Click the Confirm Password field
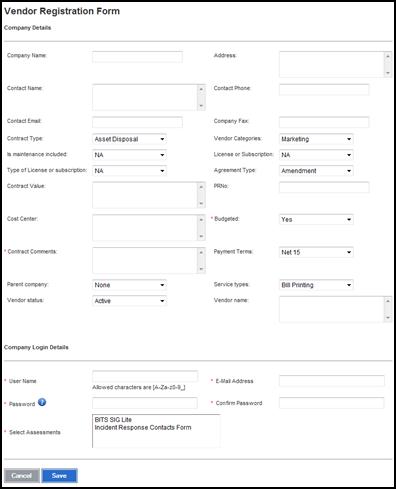Screen dimensions: 396x489 332,403
